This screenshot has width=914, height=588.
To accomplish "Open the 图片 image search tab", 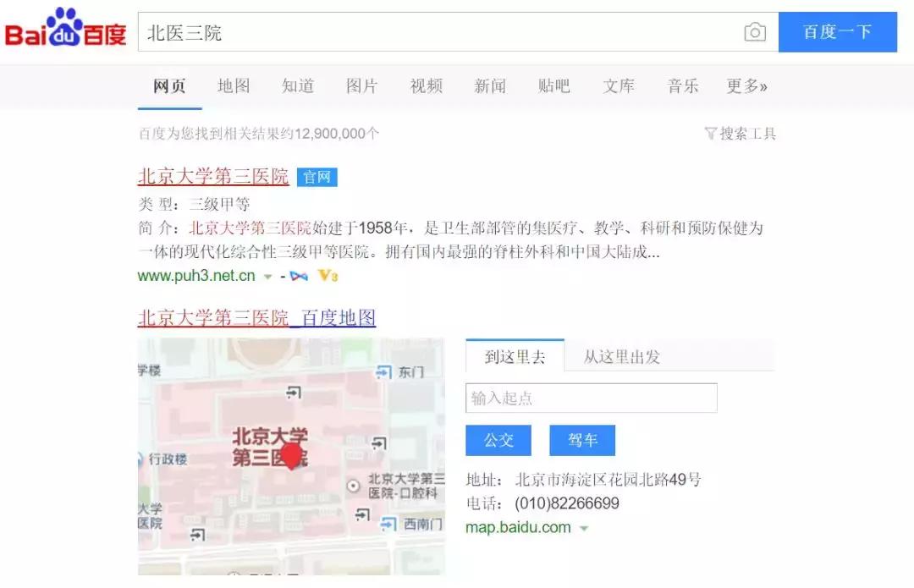I will click(362, 86).
